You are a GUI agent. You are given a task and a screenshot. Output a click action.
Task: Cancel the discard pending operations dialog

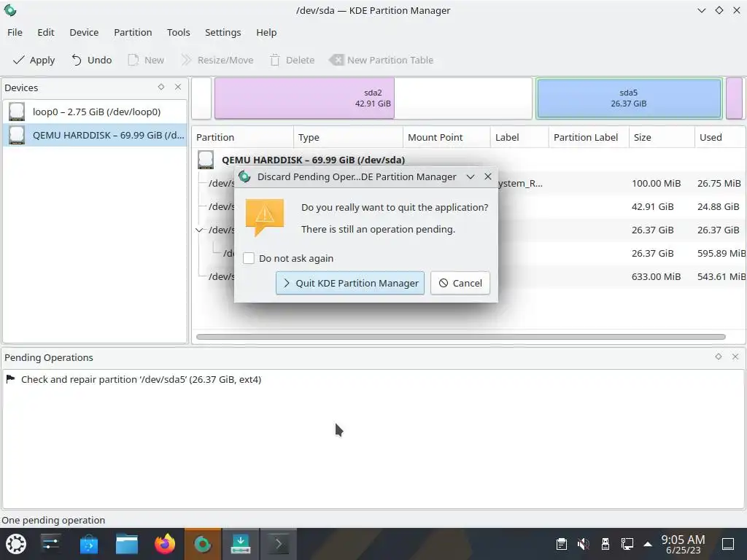(460, 283)
